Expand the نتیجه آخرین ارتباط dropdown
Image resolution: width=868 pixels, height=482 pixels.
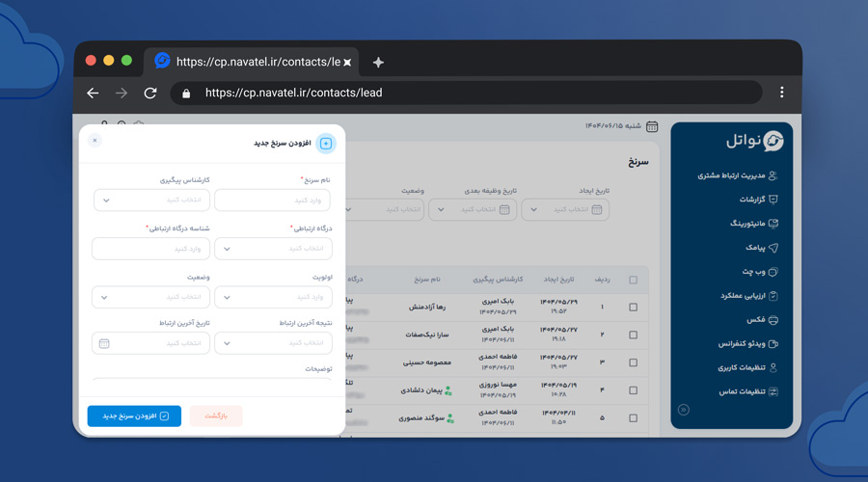[274, 343]
